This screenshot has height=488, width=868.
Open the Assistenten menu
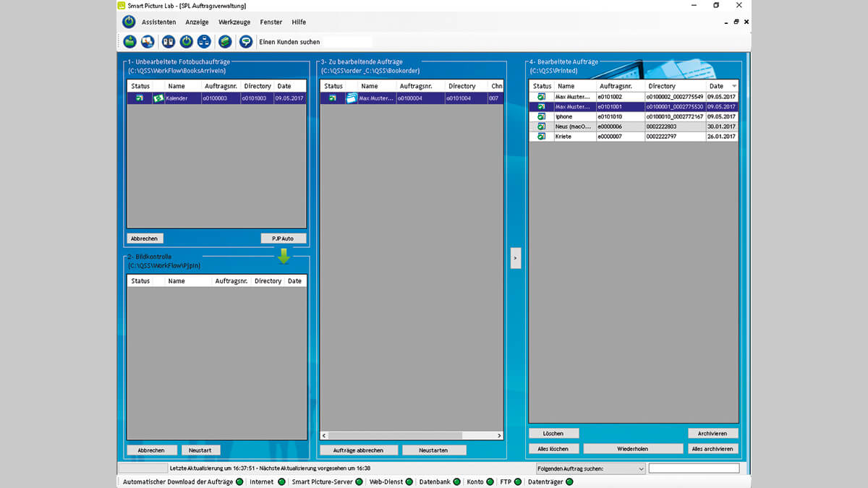click(159, 22)
